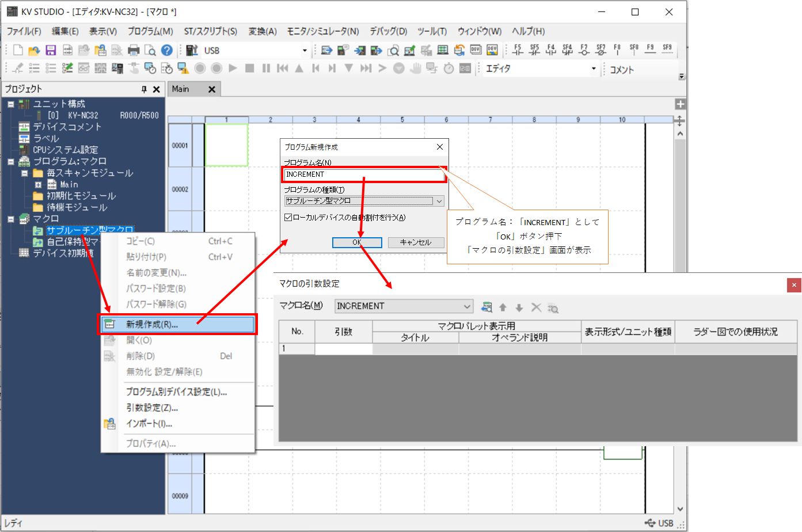This screenshot has height=532, width=802.
Task: Click the プログラム名 input field containing INCREMENT
Action: tap(363, 174)
